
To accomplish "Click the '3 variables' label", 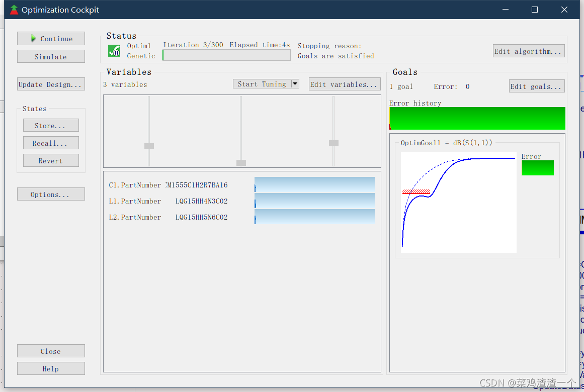I will pos(125,84).
